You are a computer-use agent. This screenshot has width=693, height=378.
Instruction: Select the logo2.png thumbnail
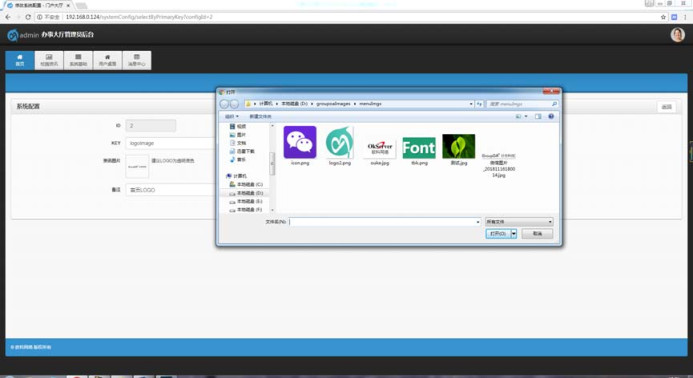click(339, 142)
